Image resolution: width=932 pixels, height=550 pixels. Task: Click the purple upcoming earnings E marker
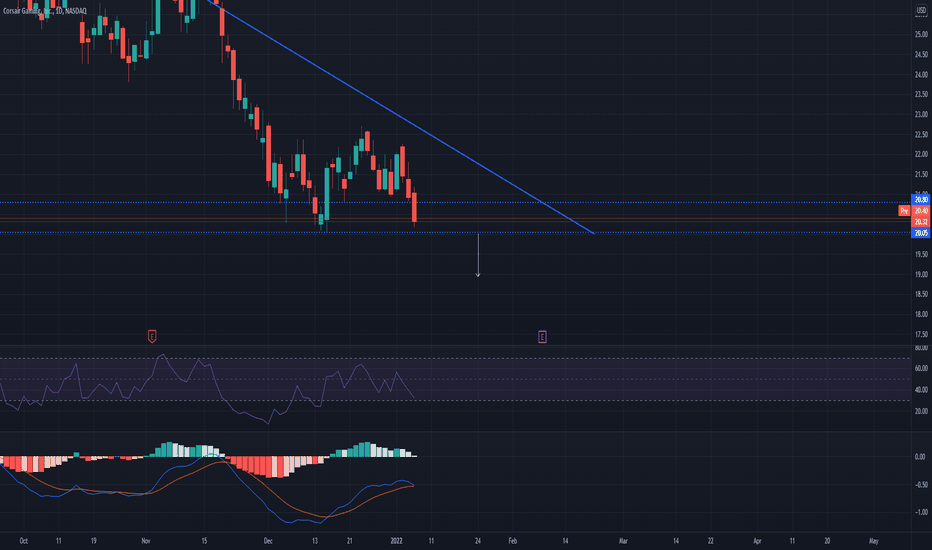[x=542, y=337]
